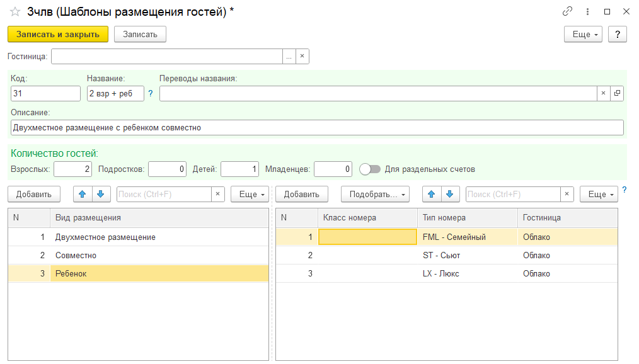
Task: Move room type row up in right table
Action: (431, 194)
